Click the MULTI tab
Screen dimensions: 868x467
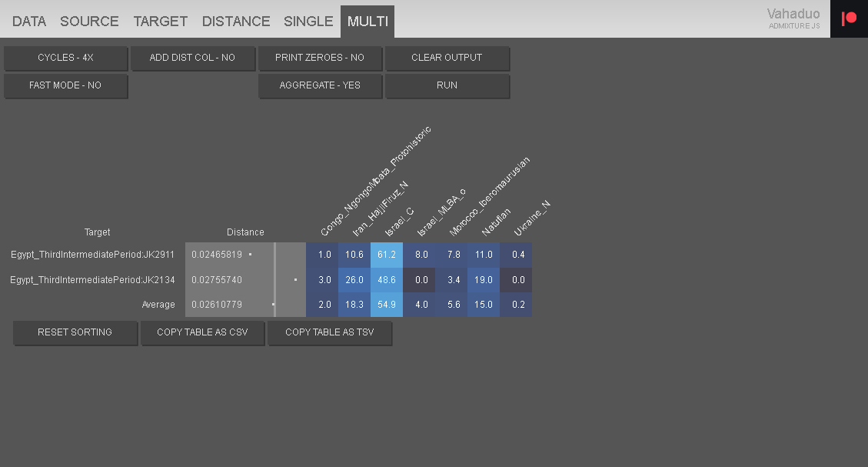click(367, 22)
